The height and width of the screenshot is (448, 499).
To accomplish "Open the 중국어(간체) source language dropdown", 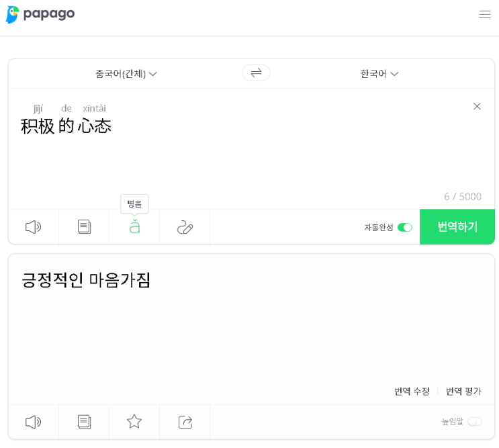I will (x=126, y=74).
